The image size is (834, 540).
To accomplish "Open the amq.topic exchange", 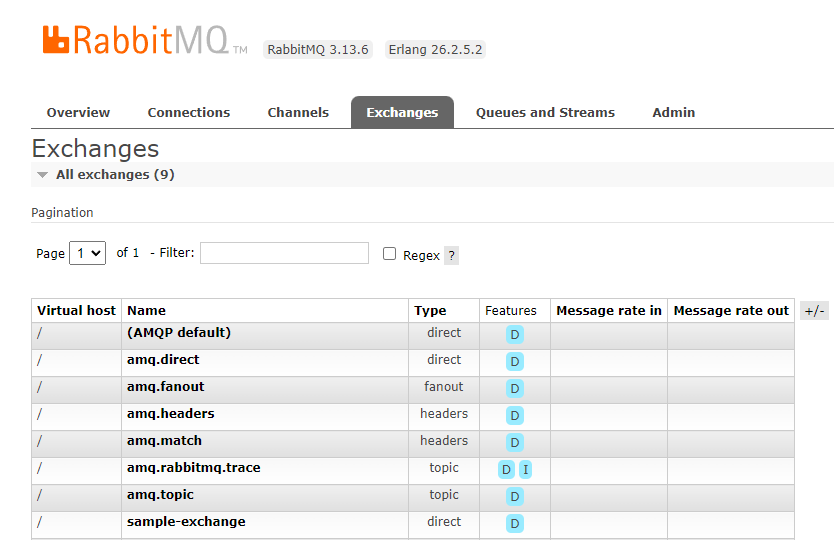I will coord(160,495).
